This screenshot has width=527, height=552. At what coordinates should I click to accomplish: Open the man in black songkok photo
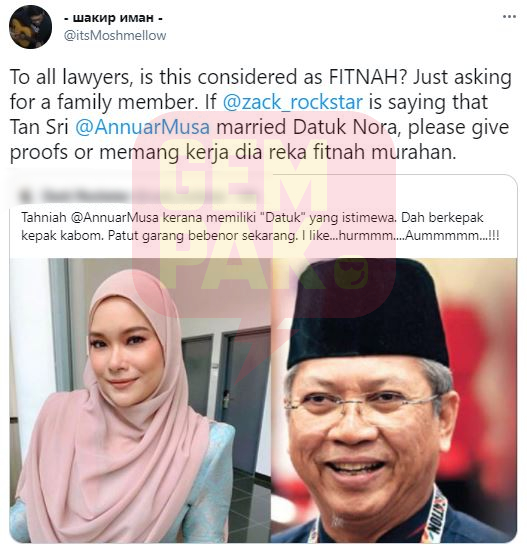point(394,400)
